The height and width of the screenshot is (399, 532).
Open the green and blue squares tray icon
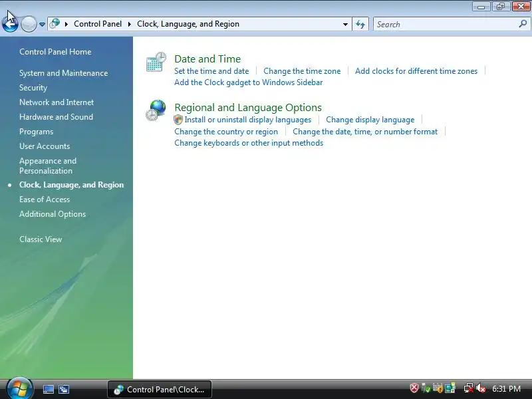point(450,388)
